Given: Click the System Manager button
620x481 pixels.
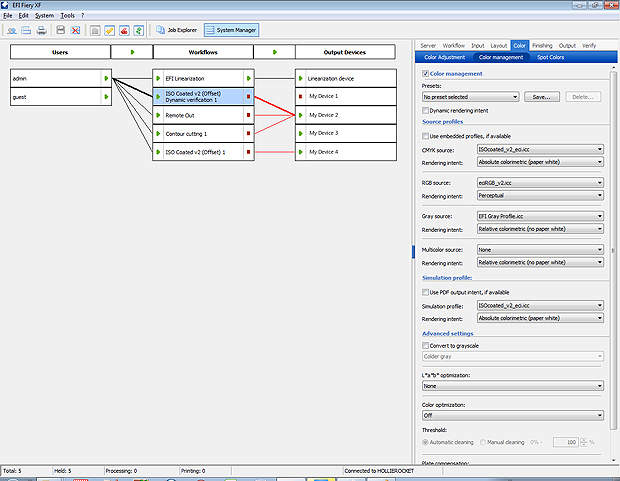Looking at the screenshot, I should [x=231, y=30].
